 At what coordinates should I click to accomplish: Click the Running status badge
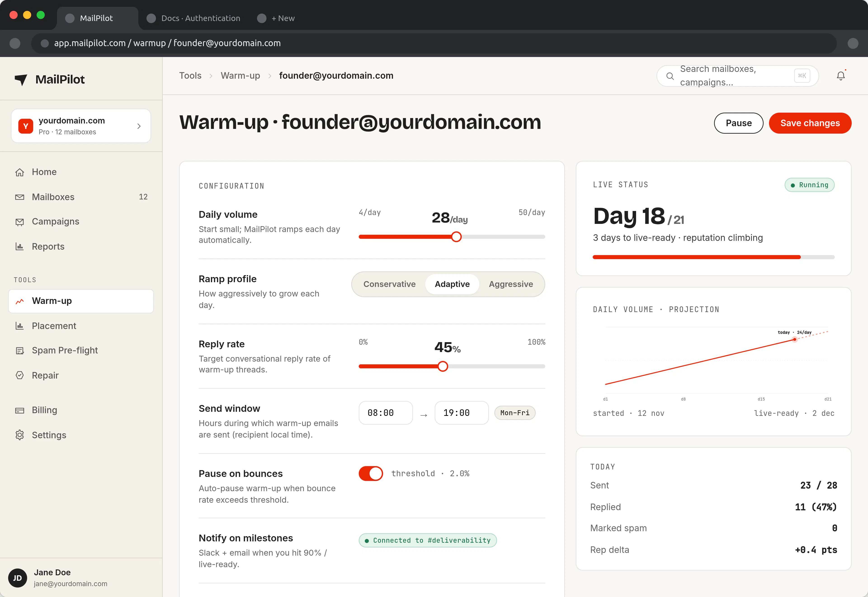809,185
